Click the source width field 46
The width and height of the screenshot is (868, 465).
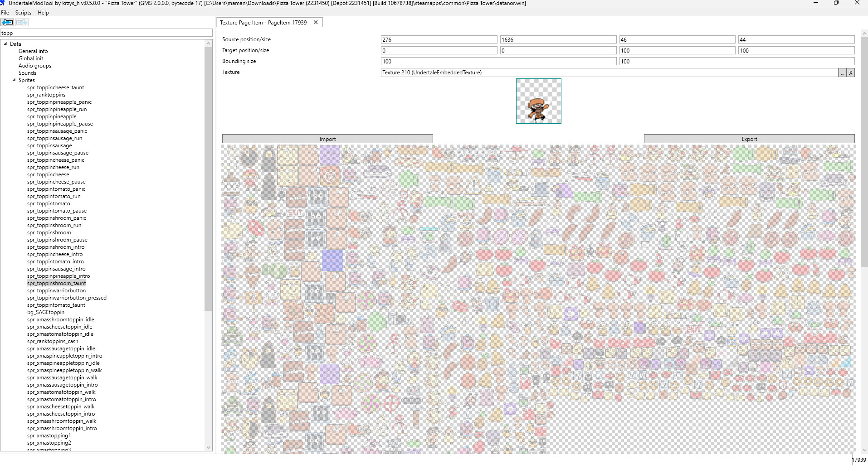(x=677, y=40)
